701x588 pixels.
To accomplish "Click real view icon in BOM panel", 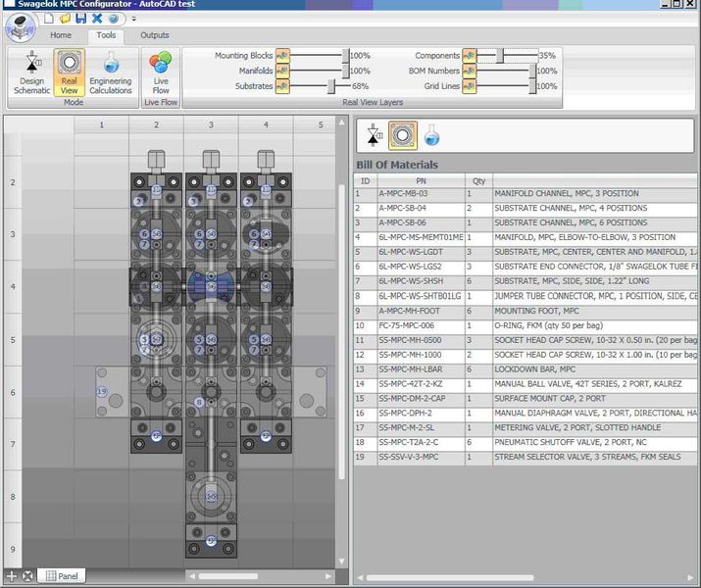I will coord(403,135).
